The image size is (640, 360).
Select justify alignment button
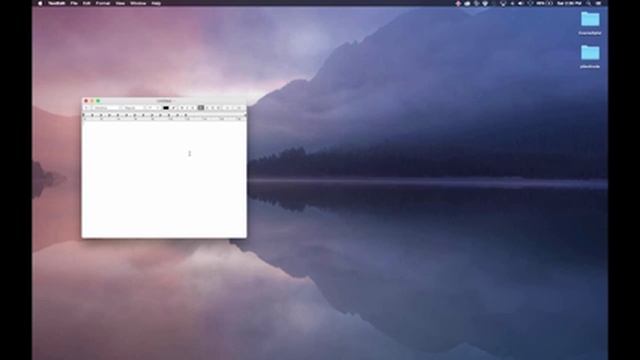[218, 108]
